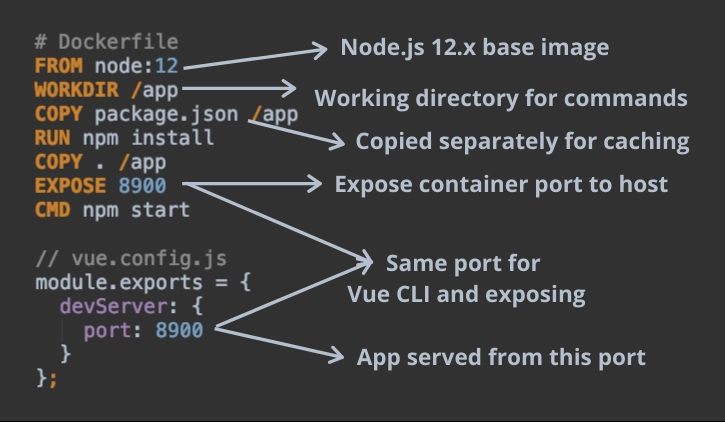Click the 'port: 8900' line
725x422 pixels.
(x=143, y=330)
